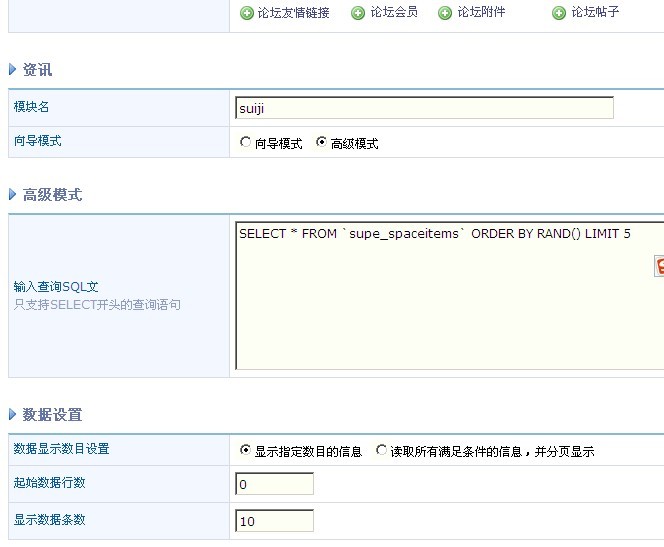Screen dimensions: 664x547
Task: Open the 论坛友情链接 text link
Action: point(293,14)
